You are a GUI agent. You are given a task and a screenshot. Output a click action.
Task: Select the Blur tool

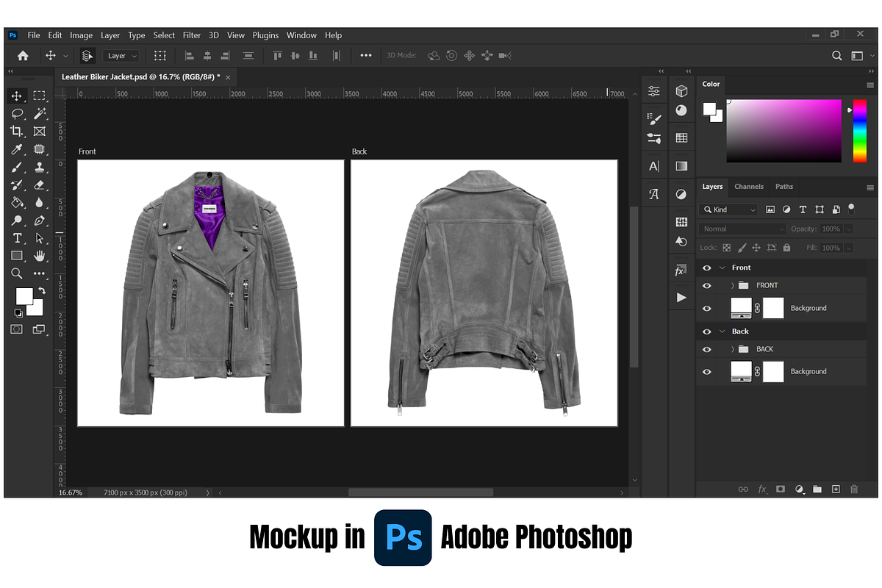(40, 202)
